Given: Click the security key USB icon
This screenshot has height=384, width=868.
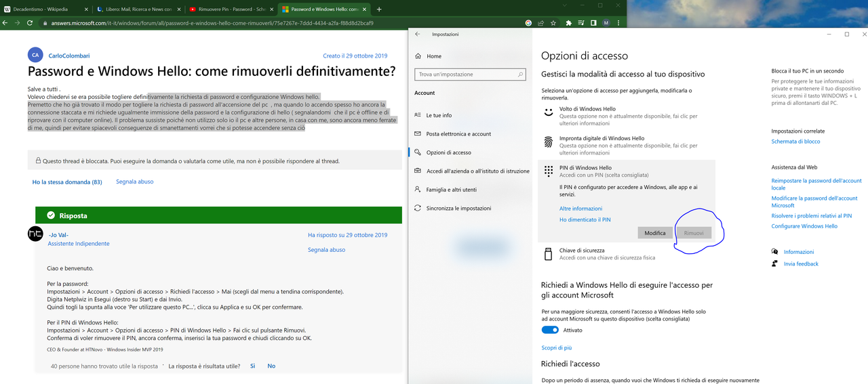Looking at the screenshot, I should [x=549, y=254].
